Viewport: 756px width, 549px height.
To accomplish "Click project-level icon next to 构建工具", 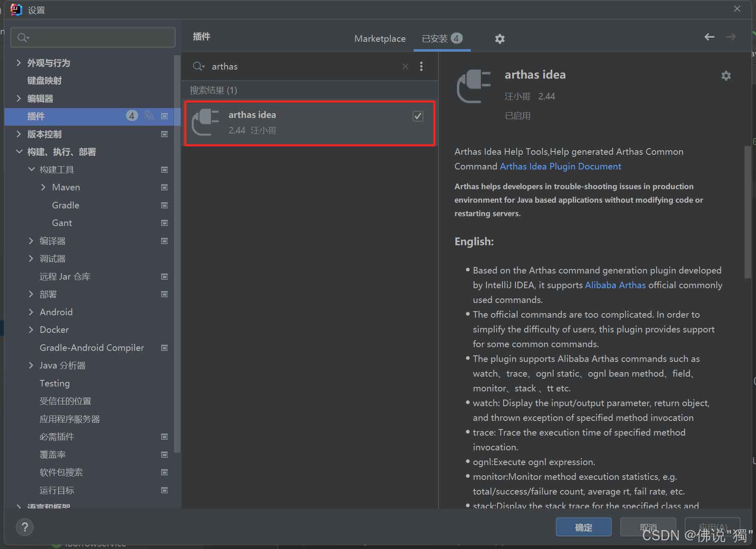I will click(164, 169).
